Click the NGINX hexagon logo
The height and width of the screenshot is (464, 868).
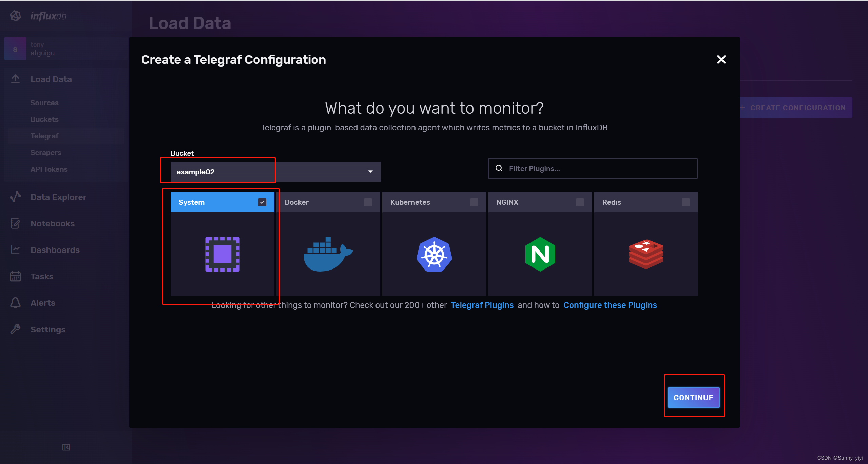tap(540, 254)
